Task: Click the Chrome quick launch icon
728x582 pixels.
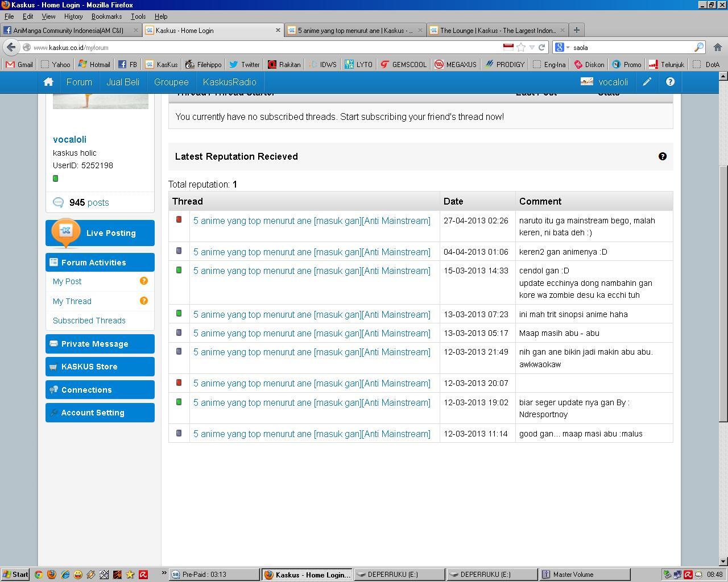Action: click(38, 575)
